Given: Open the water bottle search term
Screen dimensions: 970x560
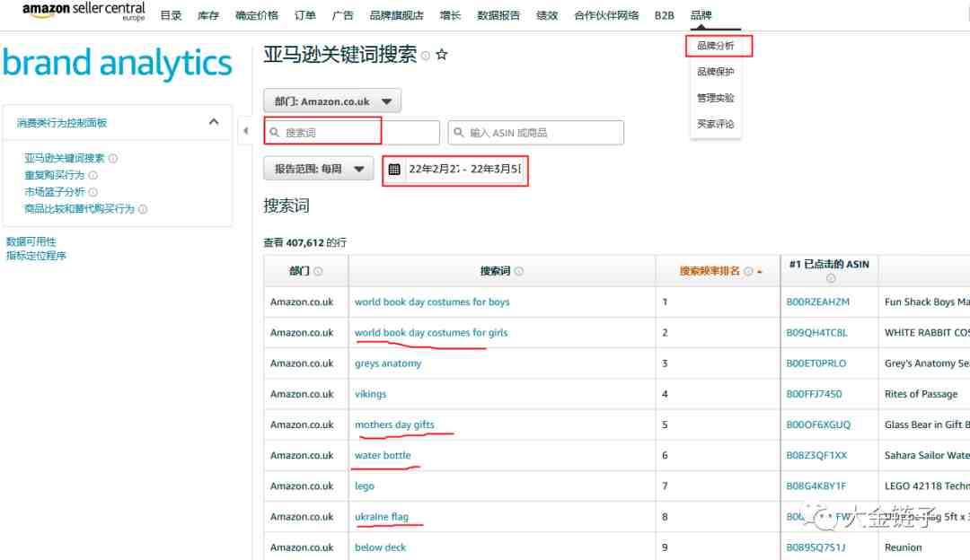Looking at the screenshot, I should pyautogui.click(x=383, y=456).
